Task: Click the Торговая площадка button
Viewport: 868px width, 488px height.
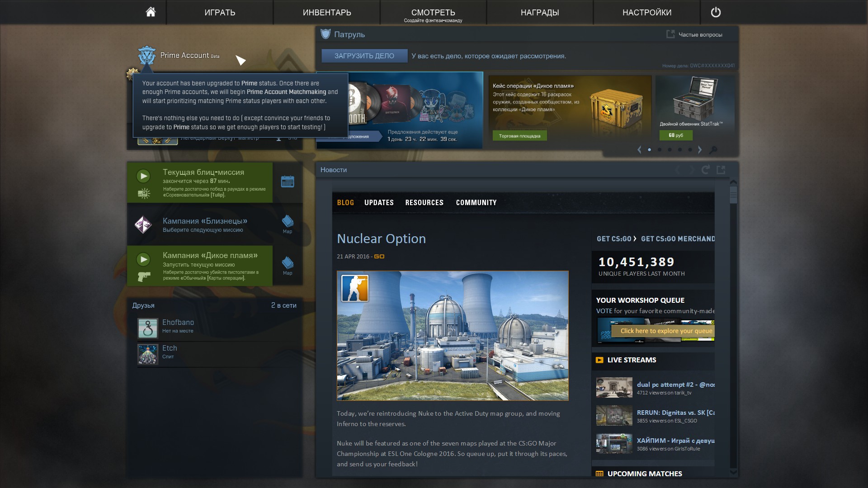Action: tap(519, 136)
